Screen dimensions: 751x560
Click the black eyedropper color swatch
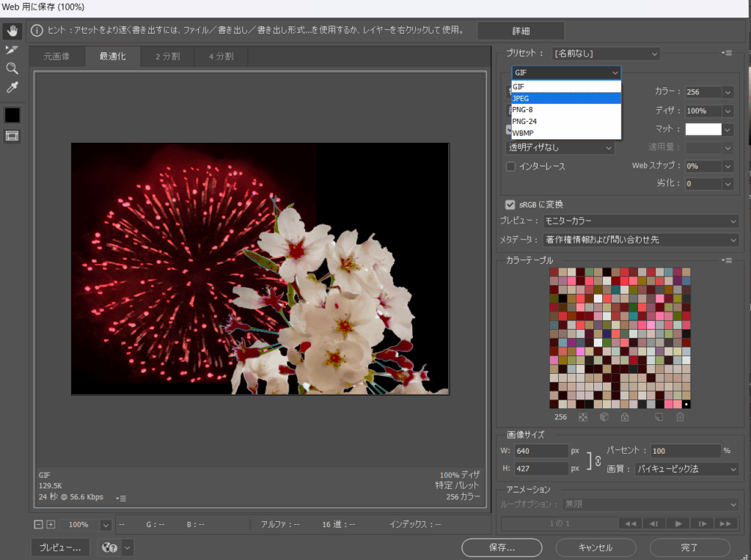tap(12, 115)
